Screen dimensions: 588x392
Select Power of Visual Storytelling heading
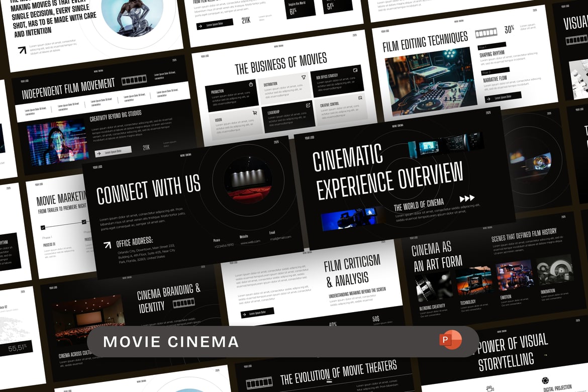coord(513,352)
